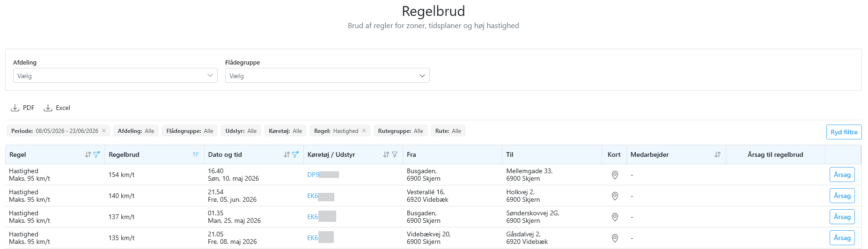Download the report as PDF
The height and width of the screenshot is (249, 868).
[x=22, y=108]
